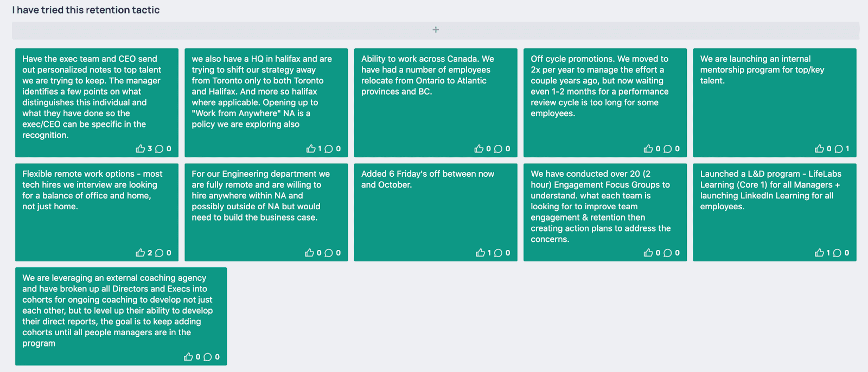
Task: Open comments on the work across Canada card
Action: point(498,149)
